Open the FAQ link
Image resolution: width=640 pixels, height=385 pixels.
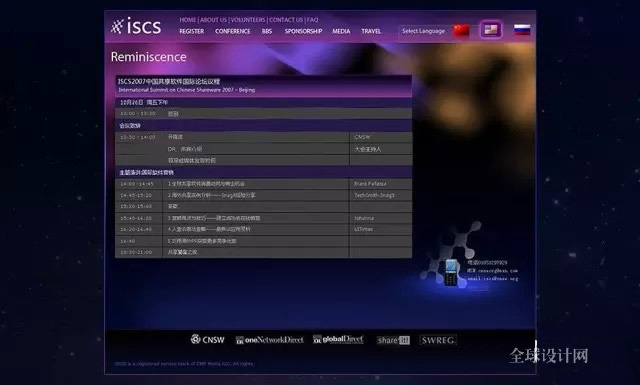(313, 20)
